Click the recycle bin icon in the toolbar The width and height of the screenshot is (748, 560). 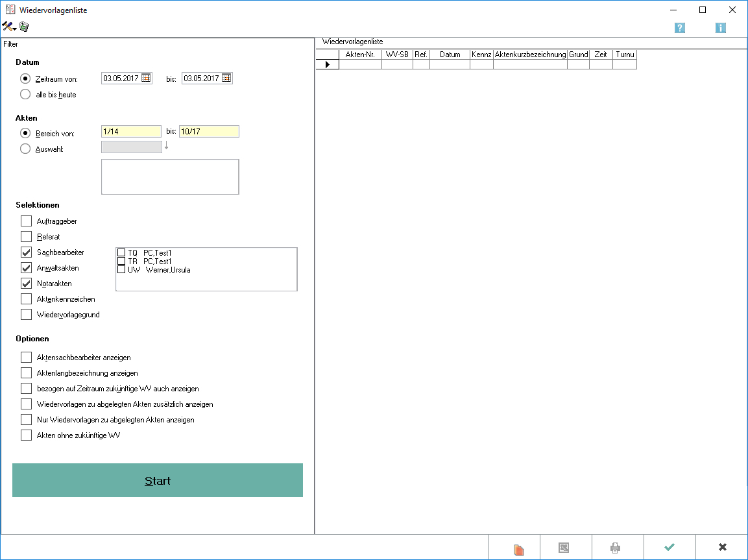(24, 27)
